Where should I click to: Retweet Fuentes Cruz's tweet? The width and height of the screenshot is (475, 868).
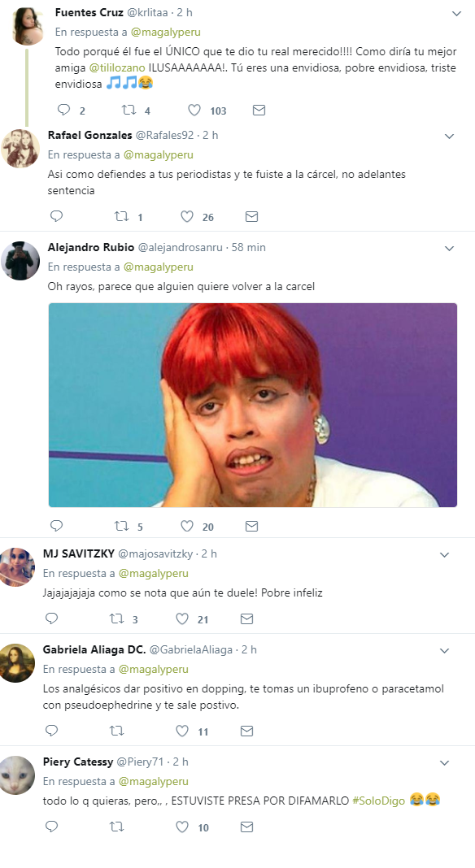129,111
